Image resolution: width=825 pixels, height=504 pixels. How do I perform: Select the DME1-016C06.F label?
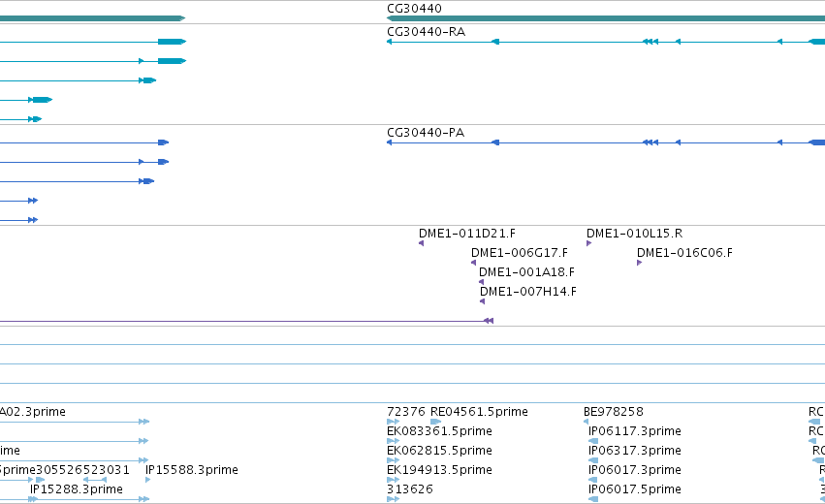[x=684, y=253]
